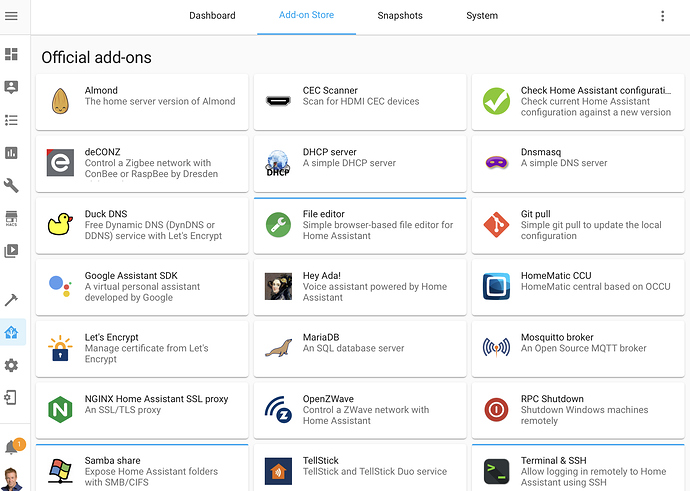Open the Terminal & SSH add-on

pyautogui.click(x=578, y=468)
